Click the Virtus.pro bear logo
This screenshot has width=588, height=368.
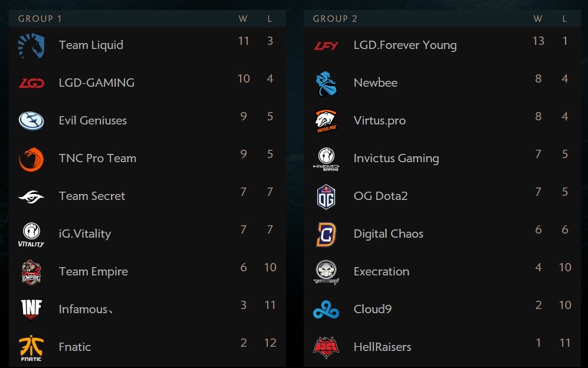[x=326, y=121]
